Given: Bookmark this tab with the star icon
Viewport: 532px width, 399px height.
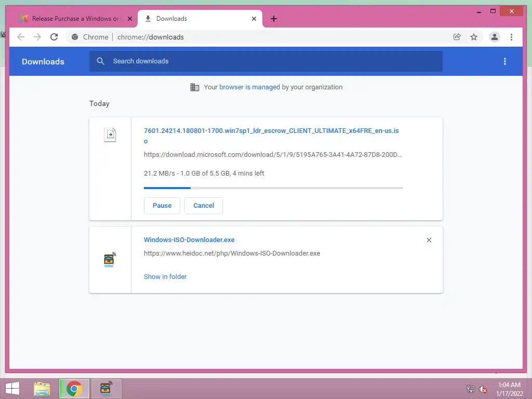Looking at the screenshot, I should 474,37.
